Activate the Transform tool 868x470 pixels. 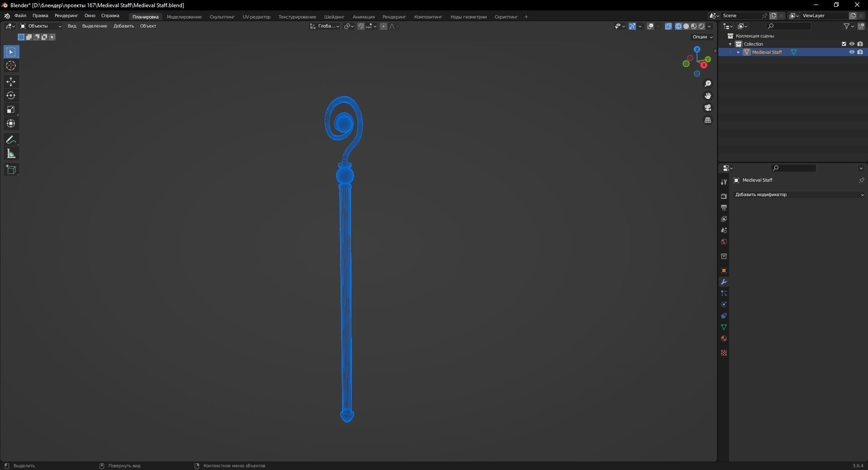(11, 123)
